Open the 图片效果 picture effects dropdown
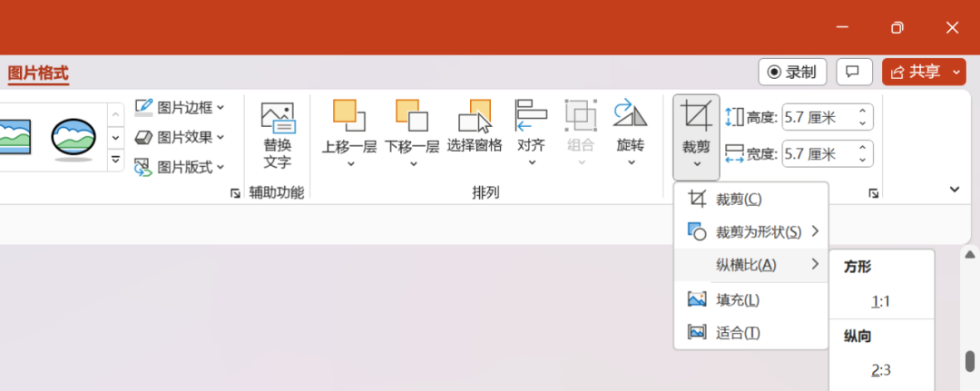Viewport: 980px width, 391px height. pos(180,137)
